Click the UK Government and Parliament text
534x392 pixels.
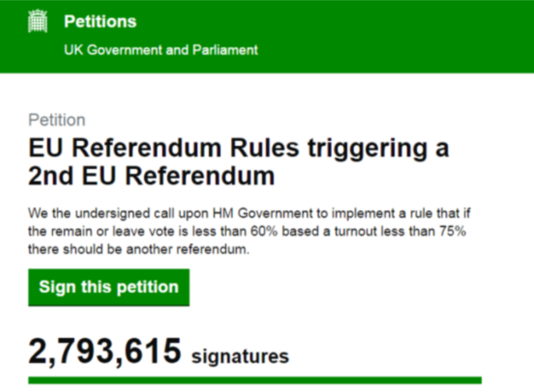coord(161,50)
